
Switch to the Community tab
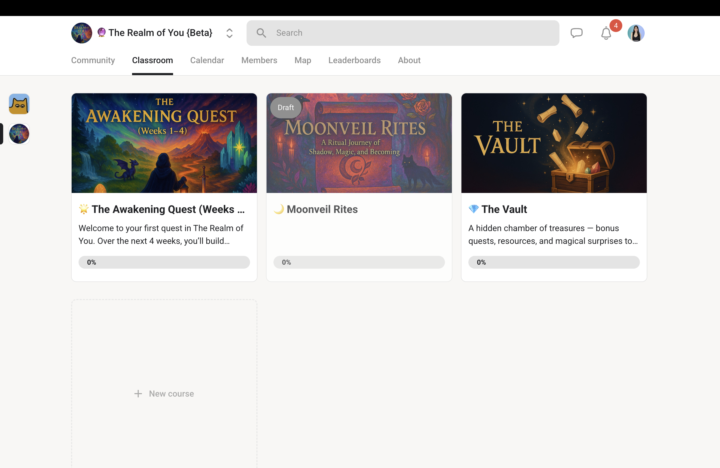93,60
